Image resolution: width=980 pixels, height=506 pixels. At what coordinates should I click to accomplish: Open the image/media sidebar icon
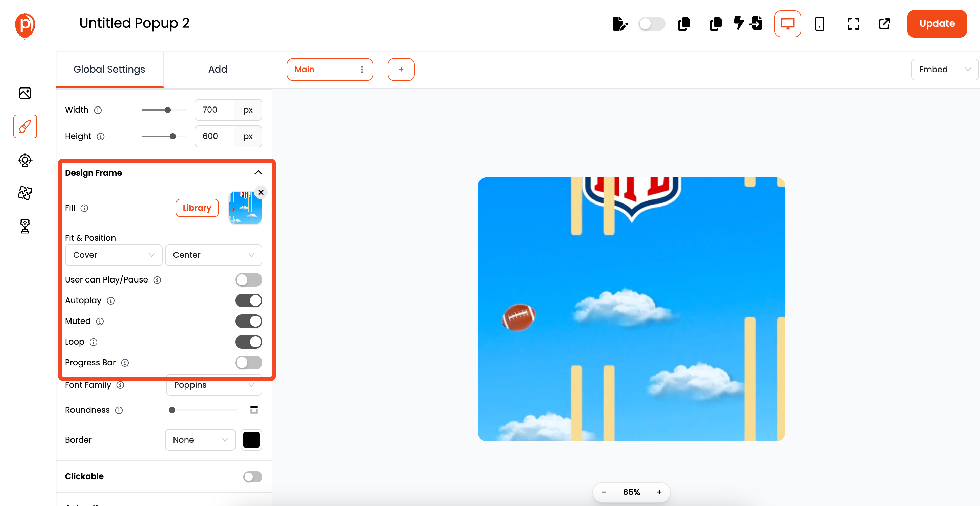25,93
